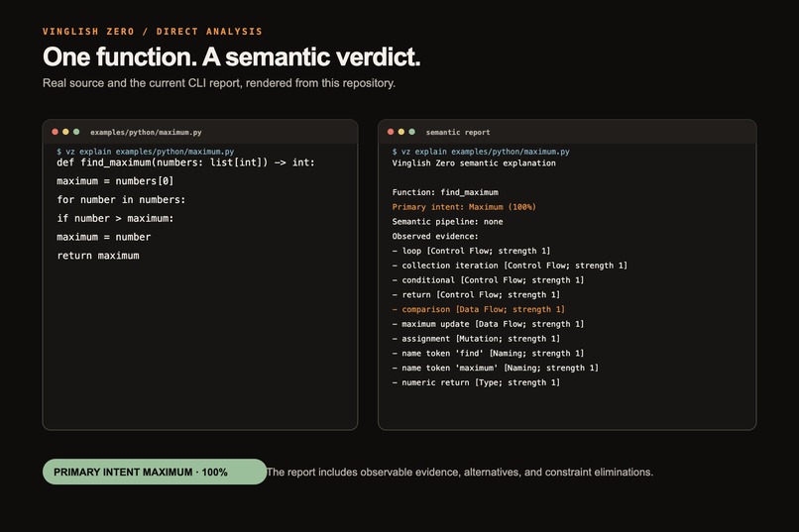
Task: Click the name token 'maximum' entry
Action: coord(496,369)
